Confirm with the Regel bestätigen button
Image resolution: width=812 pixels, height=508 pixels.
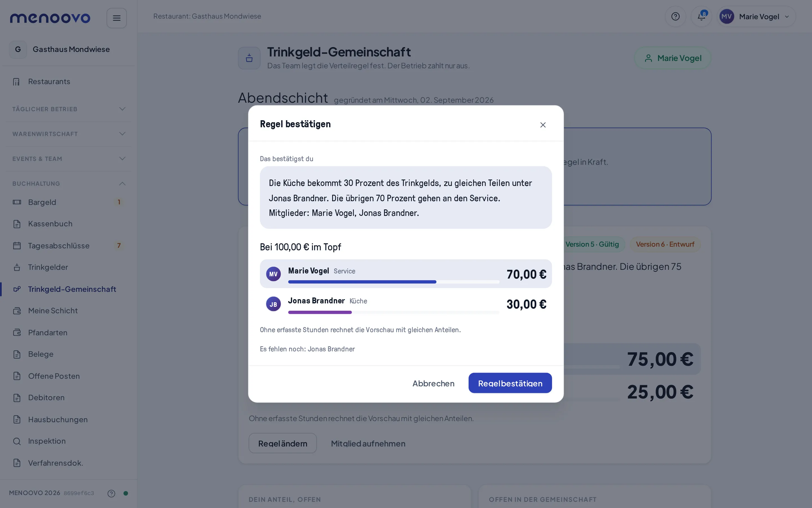coord(510,383)
